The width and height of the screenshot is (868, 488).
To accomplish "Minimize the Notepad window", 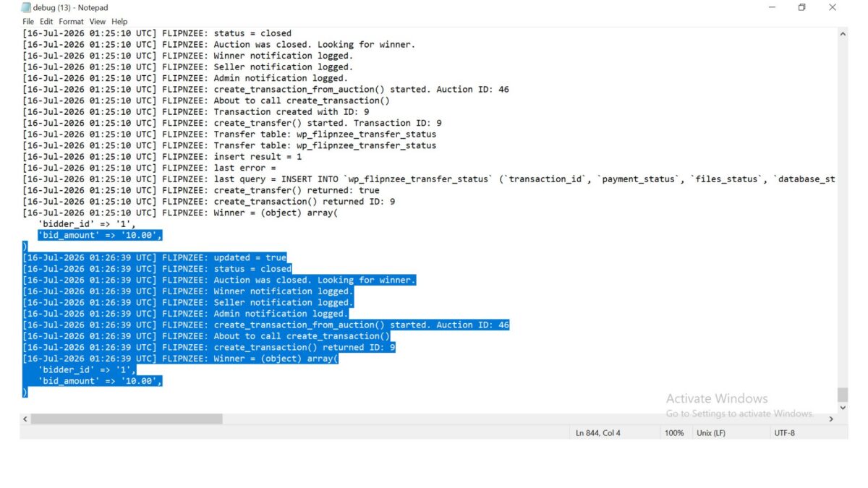I will click(772, 7).
